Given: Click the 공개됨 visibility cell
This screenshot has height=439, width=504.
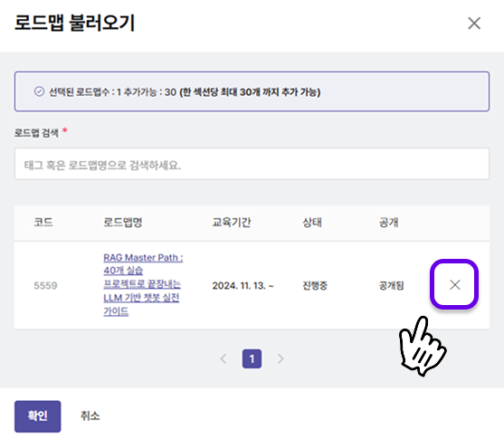Looking at the screenshot, I should pyautogui.click(x=391, y=286).
